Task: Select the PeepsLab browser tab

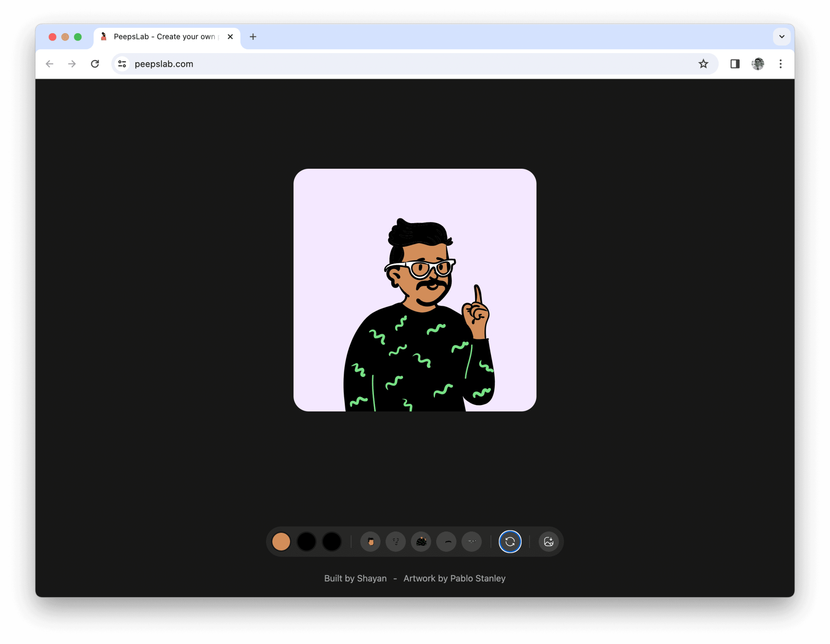Action: 164,36
